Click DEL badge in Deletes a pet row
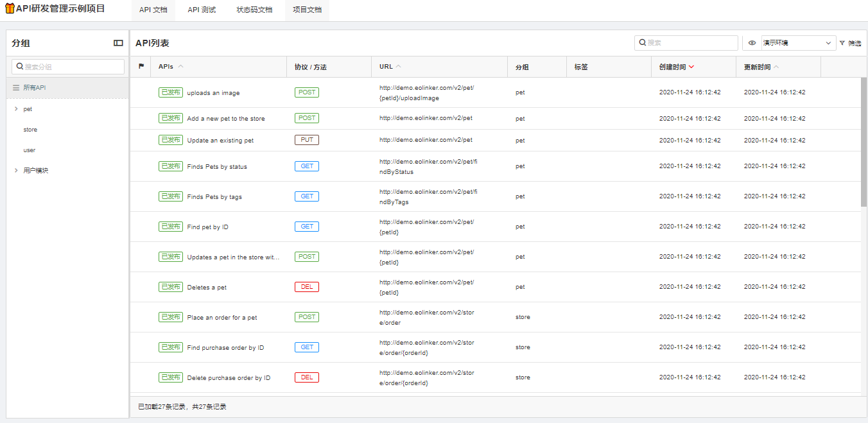 (307, 287)
